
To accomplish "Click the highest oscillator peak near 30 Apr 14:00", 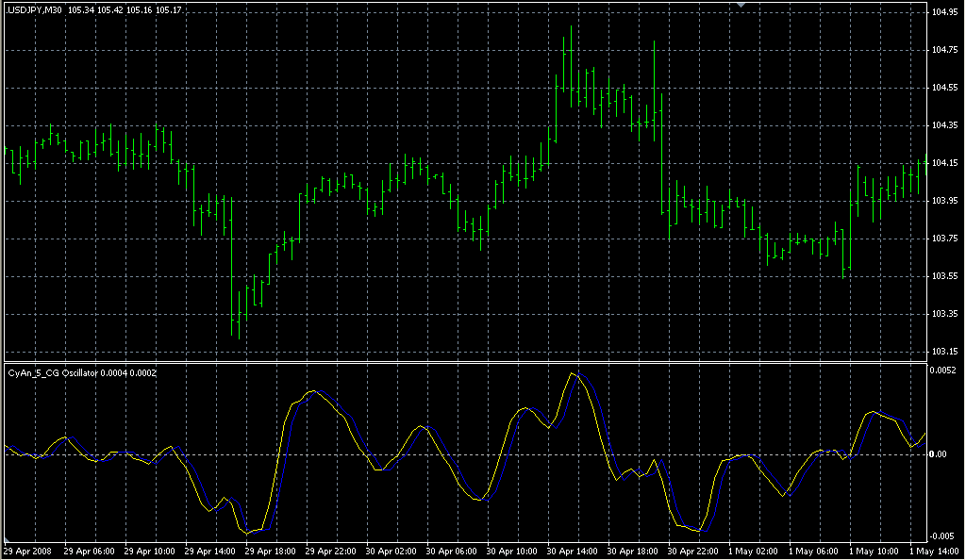I will click(x=573, y=373).
